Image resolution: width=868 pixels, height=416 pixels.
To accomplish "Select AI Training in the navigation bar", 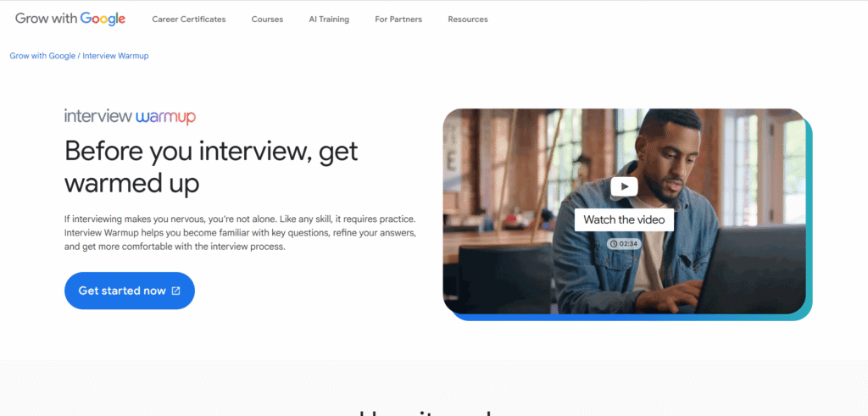I will click(x=329, y=19).
